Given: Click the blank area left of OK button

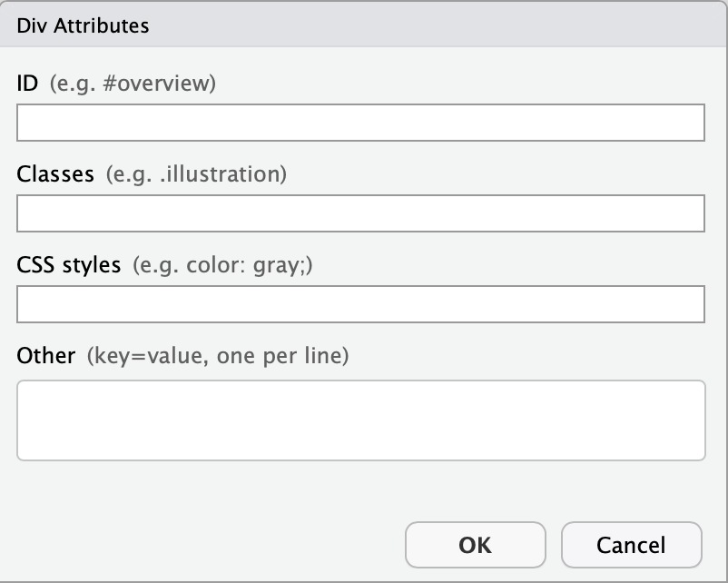Looking at the screenshot, I should click(x=209, y=545).
